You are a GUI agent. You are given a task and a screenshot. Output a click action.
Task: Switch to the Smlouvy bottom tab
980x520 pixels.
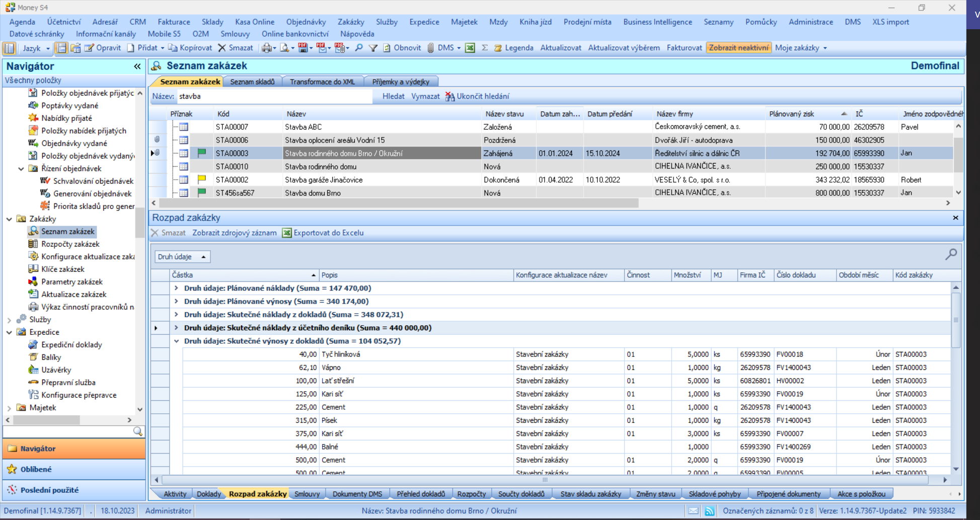307,494
